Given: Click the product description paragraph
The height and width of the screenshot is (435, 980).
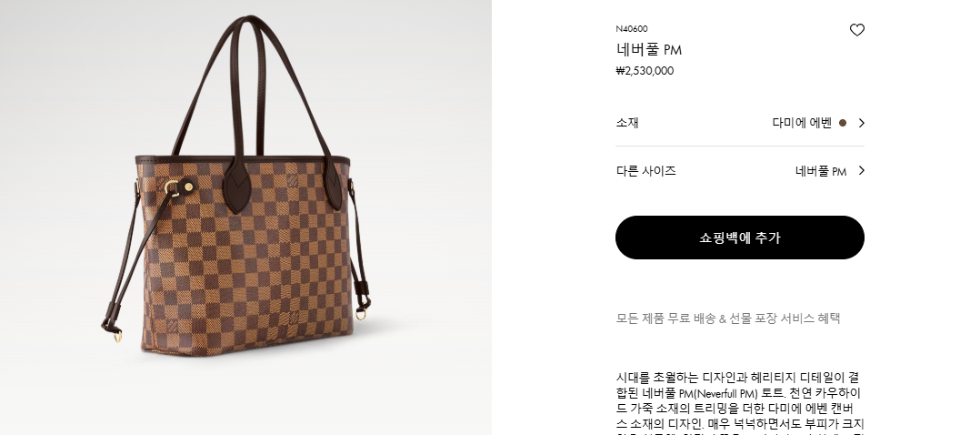Looking at the screenshot, I should pyautogui.click(x=739, y=402).
